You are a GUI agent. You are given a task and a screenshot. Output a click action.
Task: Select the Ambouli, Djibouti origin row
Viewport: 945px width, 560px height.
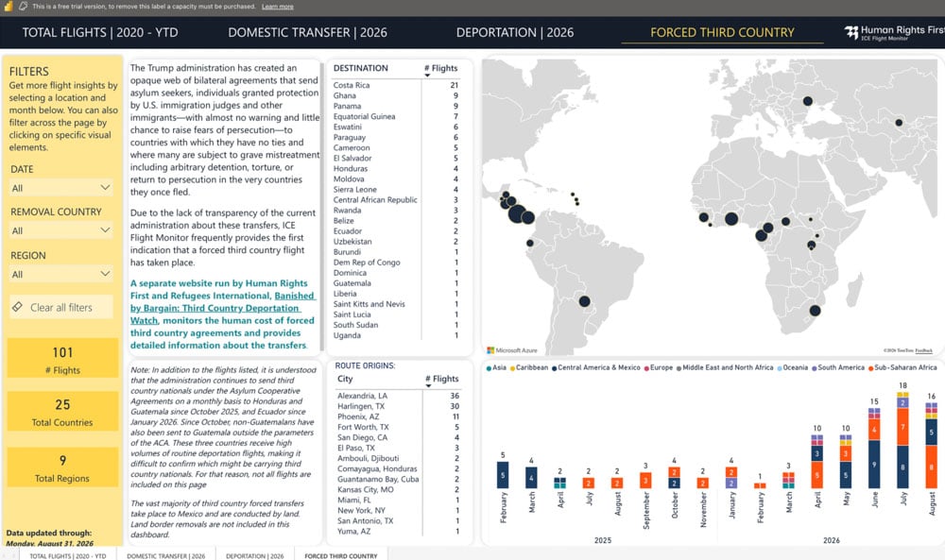[399, 458]
